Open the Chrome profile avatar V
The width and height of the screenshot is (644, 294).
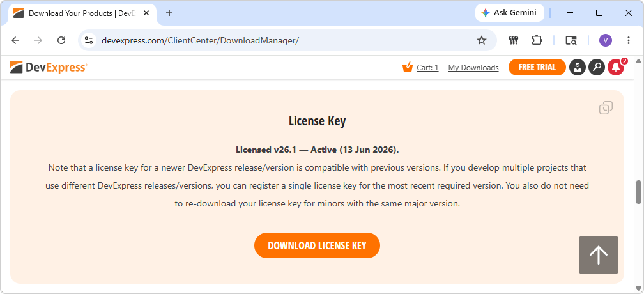click(606, 40)
